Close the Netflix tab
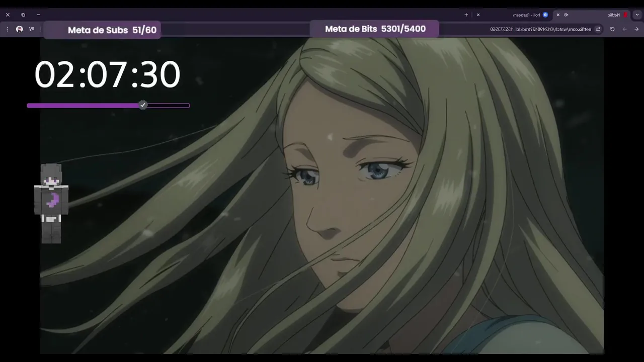Viewport: 644px width, 362px height. tap(558, 15)
